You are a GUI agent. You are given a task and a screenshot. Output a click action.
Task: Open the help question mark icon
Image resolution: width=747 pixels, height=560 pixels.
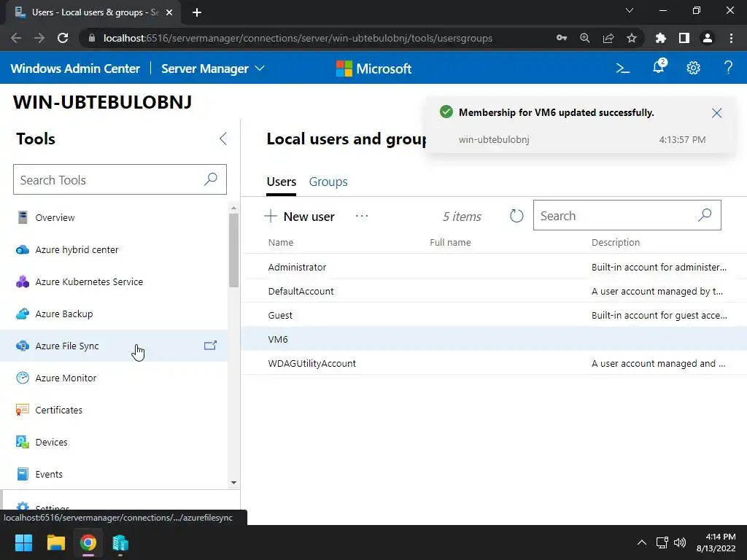click(728, 68)
